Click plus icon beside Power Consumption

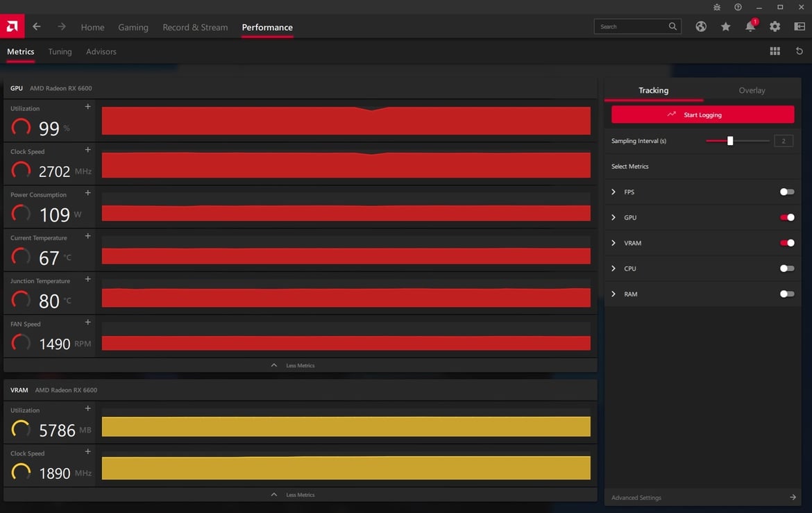[x=87, y=193]
